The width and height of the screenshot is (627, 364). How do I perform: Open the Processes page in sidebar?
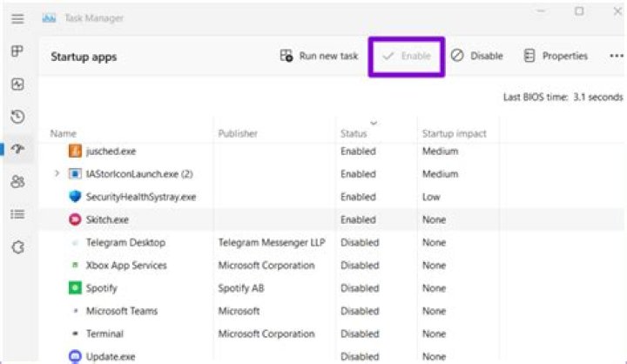point(17,51)
